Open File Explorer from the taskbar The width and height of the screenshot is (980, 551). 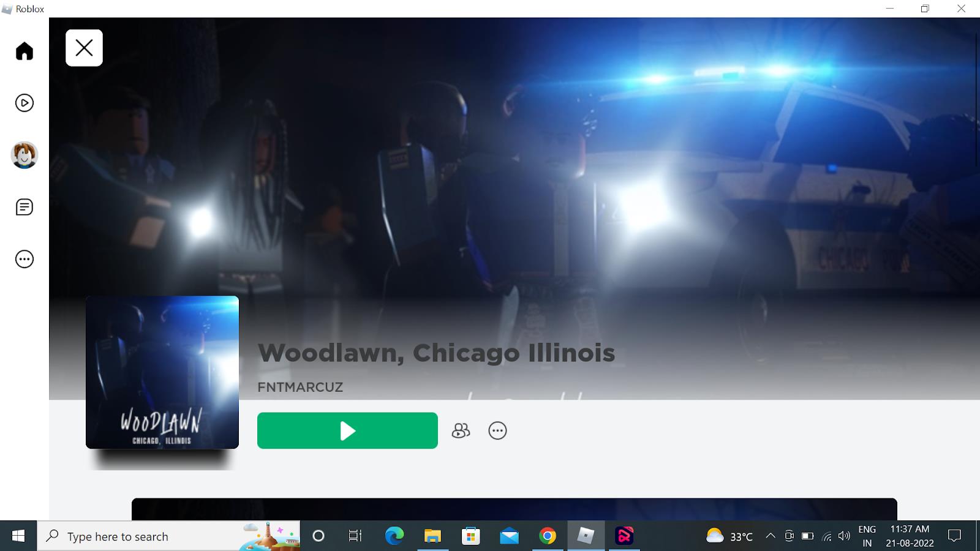[x=432, y=536]
